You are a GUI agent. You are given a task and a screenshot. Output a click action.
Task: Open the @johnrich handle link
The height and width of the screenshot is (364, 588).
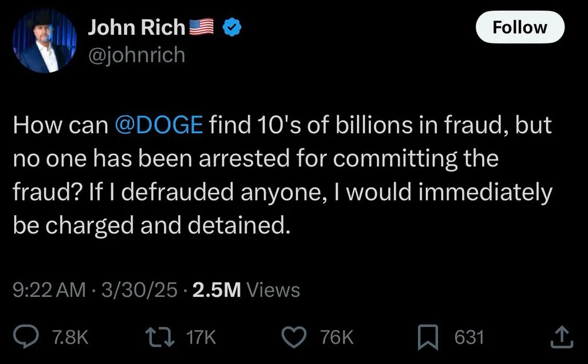136,55
